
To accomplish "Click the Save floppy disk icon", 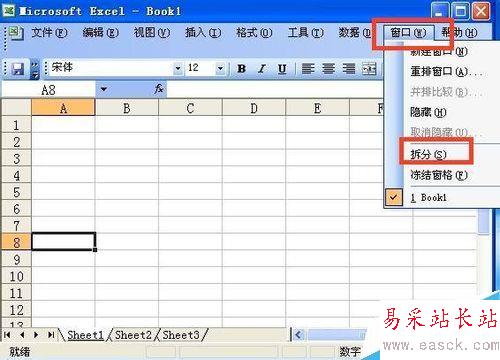I will point(18,69).
